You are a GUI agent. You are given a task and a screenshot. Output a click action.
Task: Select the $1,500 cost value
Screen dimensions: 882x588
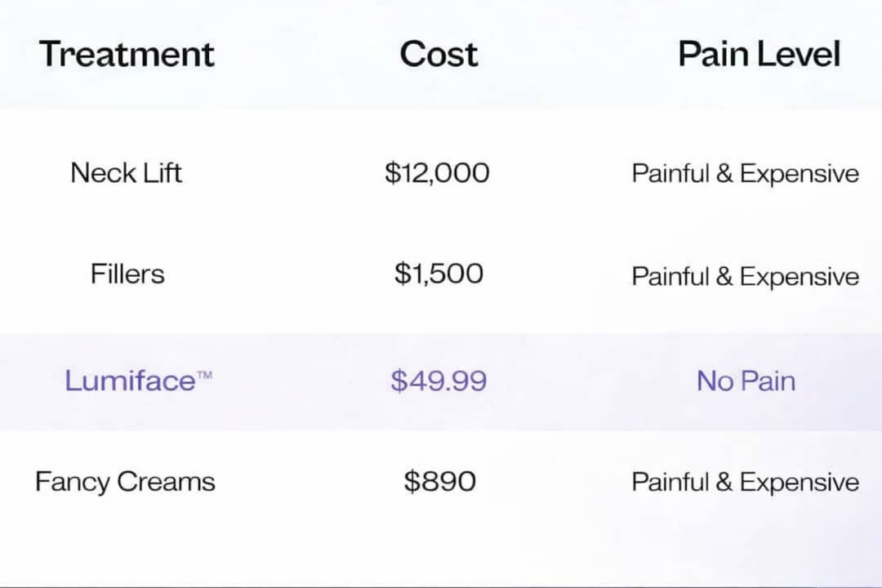[439, 274]
